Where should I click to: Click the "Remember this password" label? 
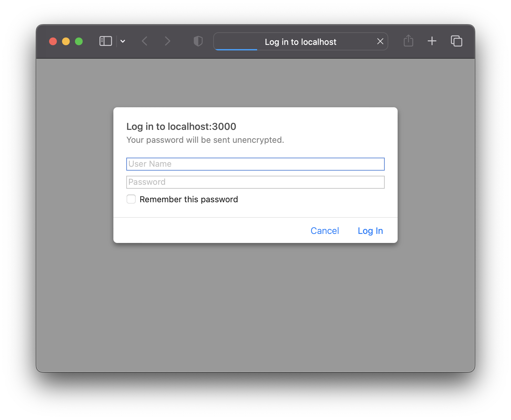coord(189,199)
